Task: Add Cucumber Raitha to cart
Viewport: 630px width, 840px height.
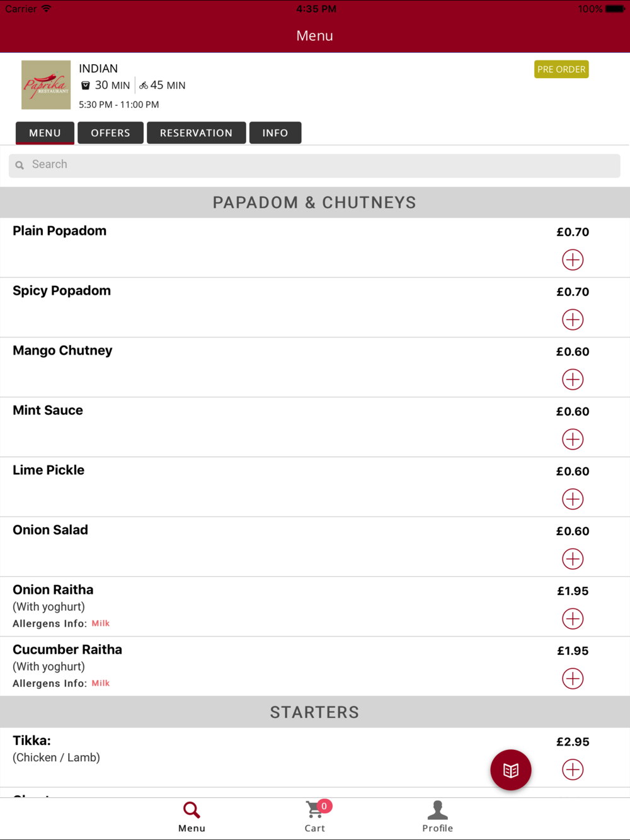Action: pyautogui.click(x=572, y=678)
